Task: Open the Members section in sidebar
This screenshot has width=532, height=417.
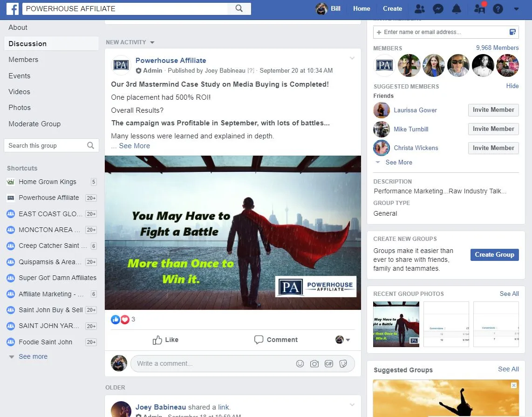Action: click(x=23, y=60)
